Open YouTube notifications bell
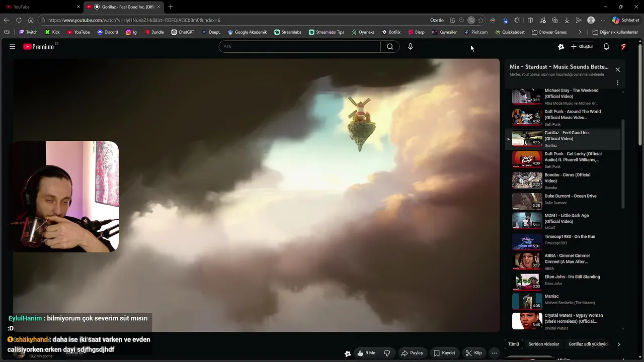This screenshot has width=644, height=362. click(x=606, y=47)
